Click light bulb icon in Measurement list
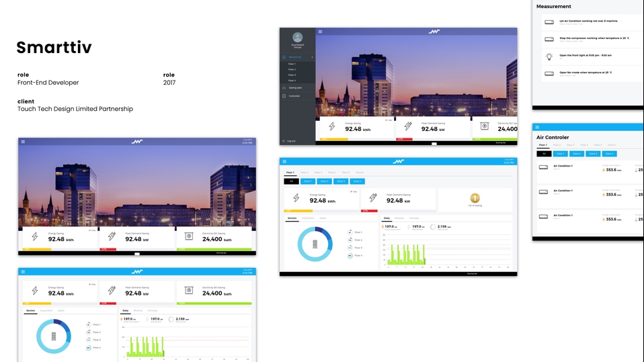 [x=549, y=56]
